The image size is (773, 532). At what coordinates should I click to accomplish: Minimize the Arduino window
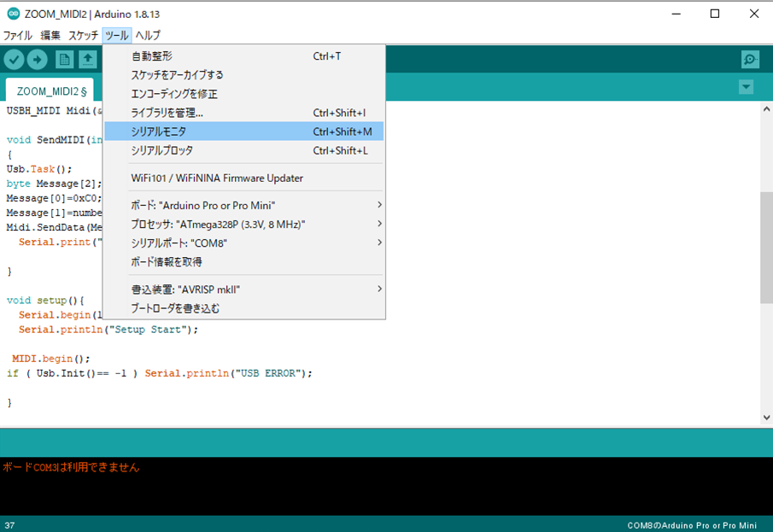(x=676, y=14)
